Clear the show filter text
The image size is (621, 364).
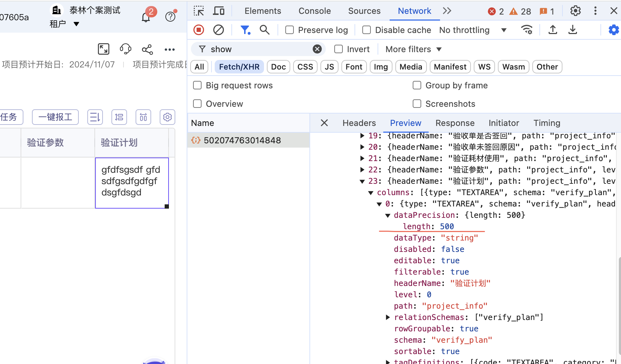[317, 49]
